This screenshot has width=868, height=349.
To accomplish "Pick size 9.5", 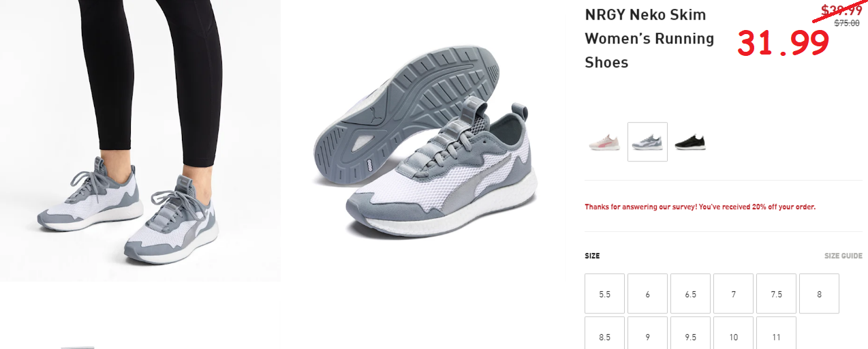I will [690, 333].
